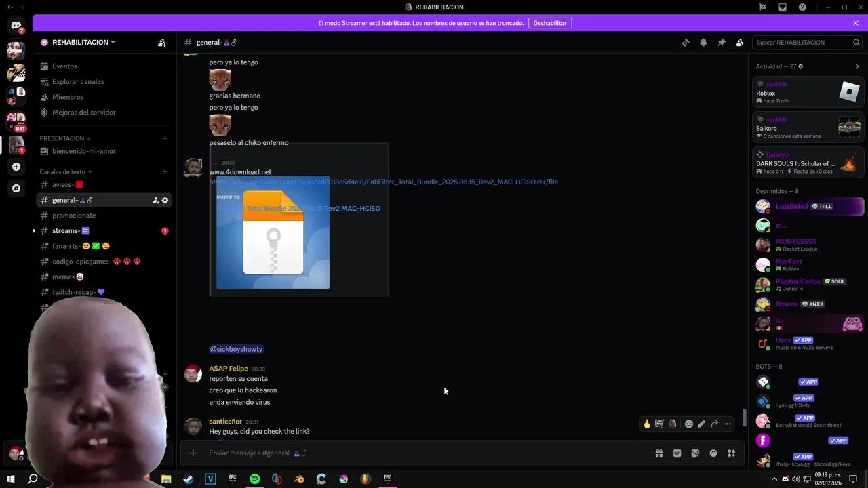Open the MediaFire FabFilter download link
The height and width of the screenshot is (488, 868).
(x=383, y=182)
